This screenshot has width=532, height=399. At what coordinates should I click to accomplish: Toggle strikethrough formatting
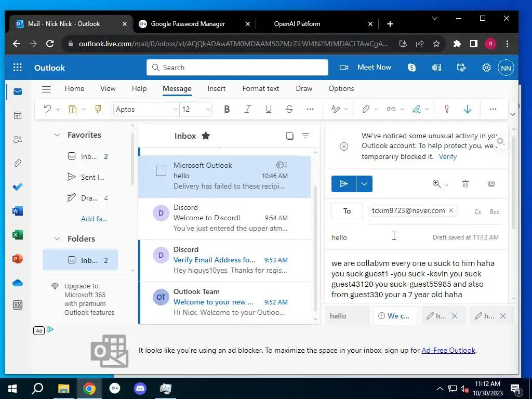click(289, 109)
